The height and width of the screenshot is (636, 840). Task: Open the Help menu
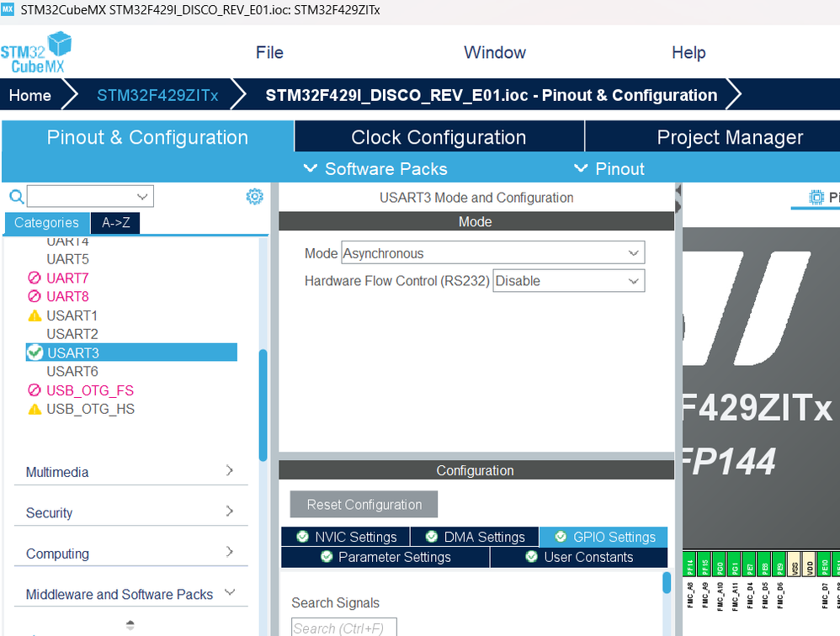pos(688,52)
